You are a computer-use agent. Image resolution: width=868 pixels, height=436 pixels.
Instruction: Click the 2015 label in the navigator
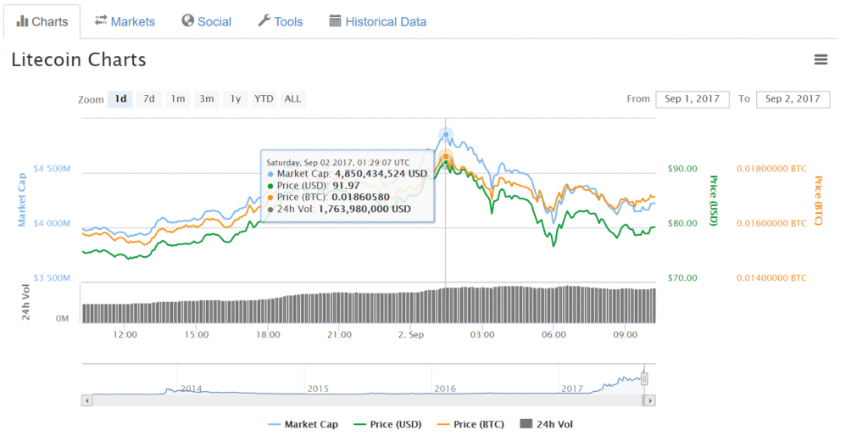click(318, 388)
